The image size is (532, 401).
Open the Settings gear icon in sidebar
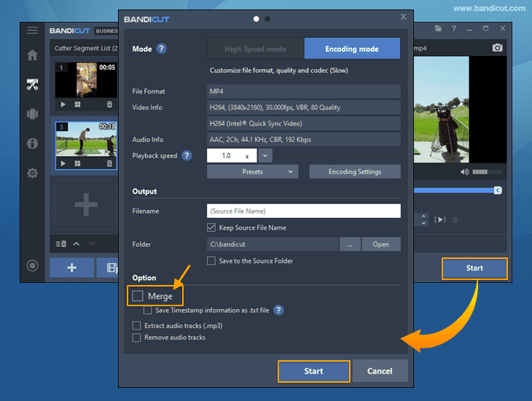[x=32, y=174]
